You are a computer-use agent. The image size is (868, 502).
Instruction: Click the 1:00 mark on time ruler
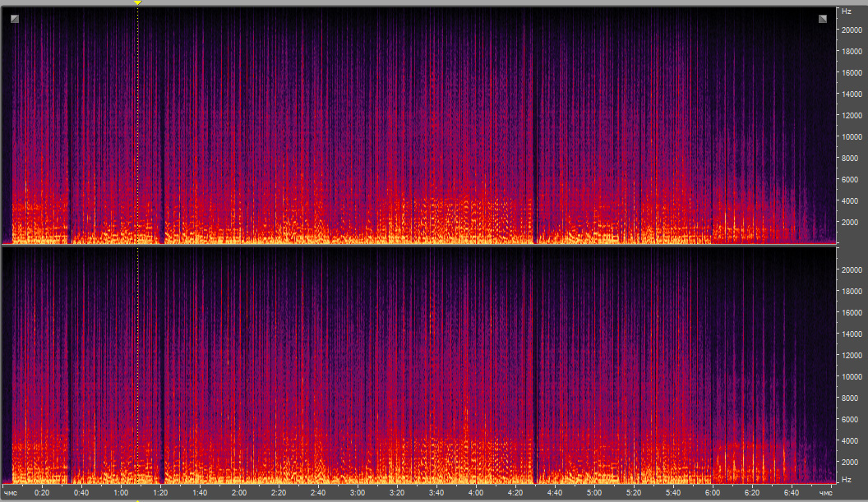[120, 493]
